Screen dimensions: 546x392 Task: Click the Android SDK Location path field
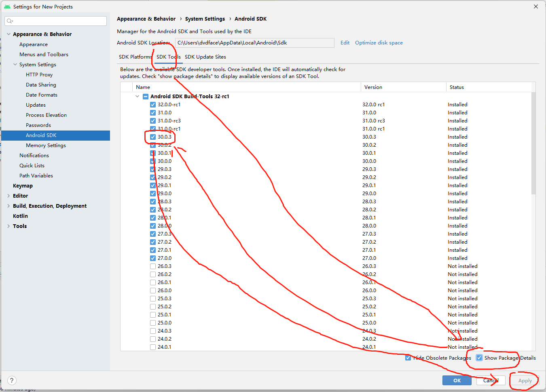pos(255,42)
